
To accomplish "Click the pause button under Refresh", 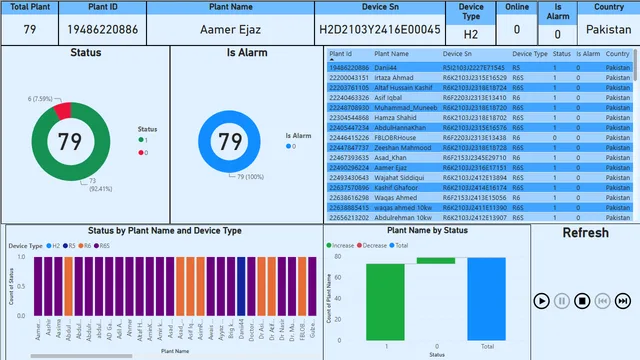I will [562, 301].
